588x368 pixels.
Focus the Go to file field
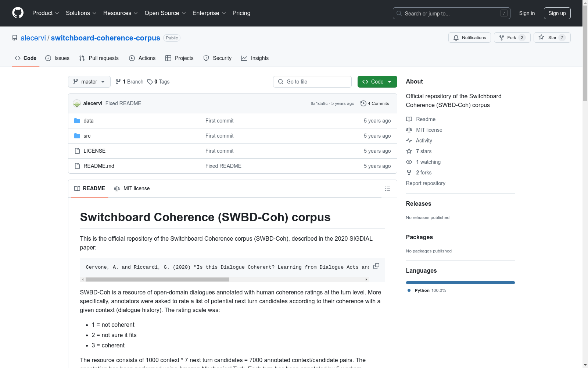coord(312,82)
